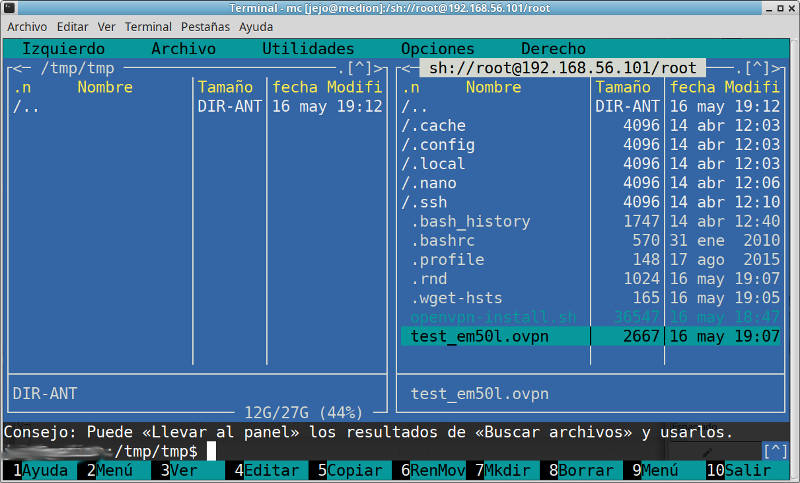Select the highlighted test_em50l.ovpn file row
The image size is (800, 483).
click(591, 336)
